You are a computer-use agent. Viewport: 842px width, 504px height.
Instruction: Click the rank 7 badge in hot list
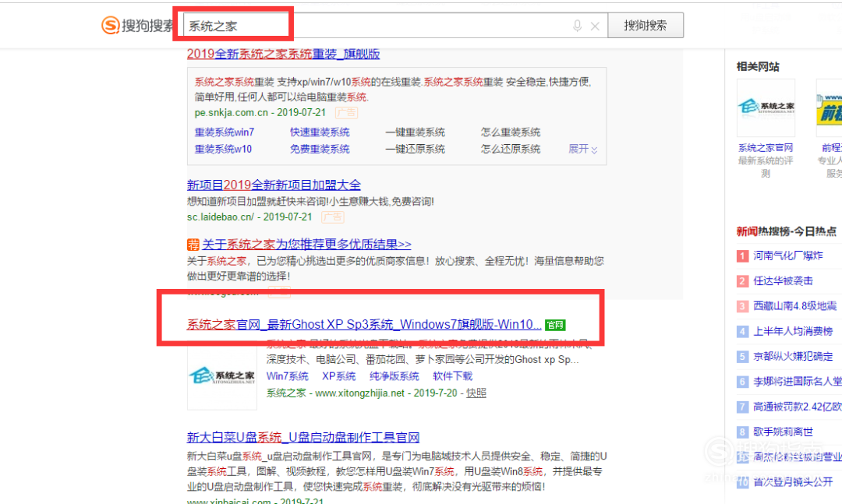click(x=742, y=407)
